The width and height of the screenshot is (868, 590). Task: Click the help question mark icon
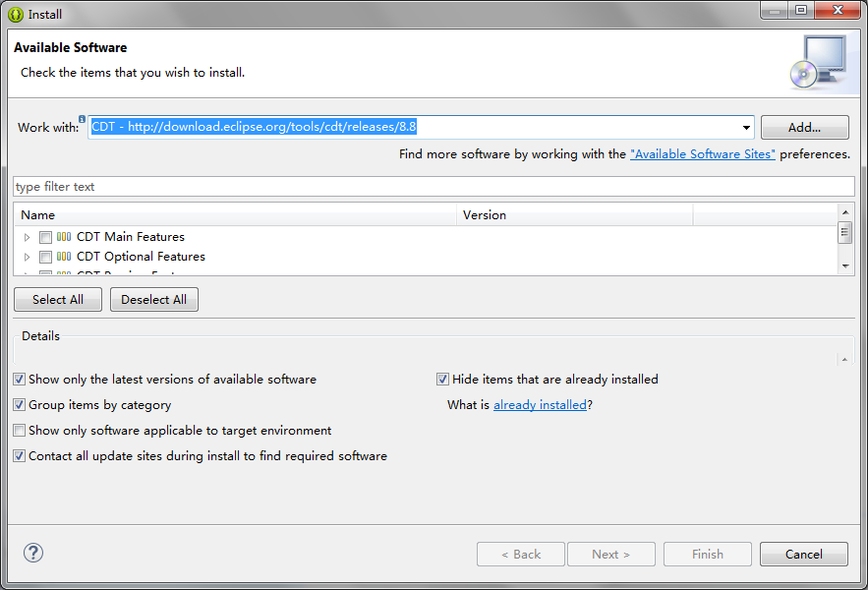[x=33, y=553]
